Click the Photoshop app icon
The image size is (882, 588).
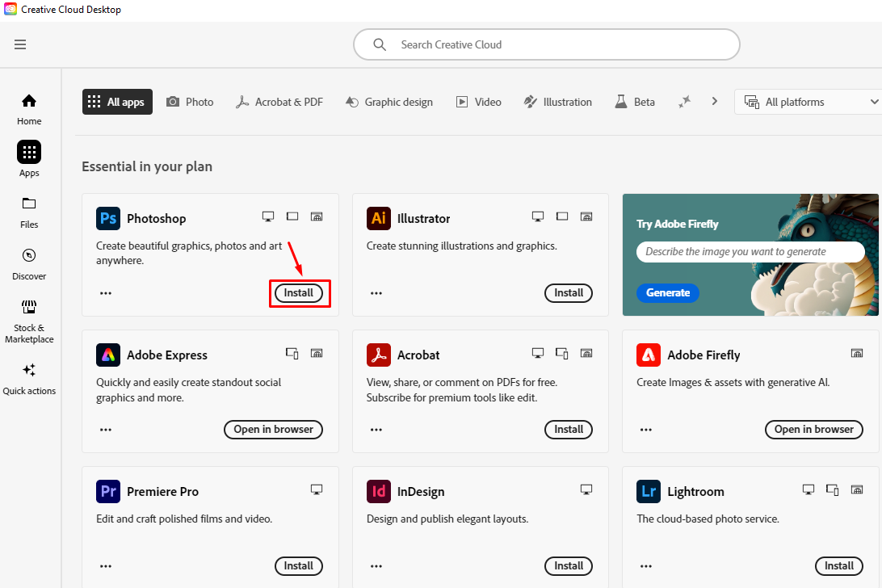click(108, 218)
